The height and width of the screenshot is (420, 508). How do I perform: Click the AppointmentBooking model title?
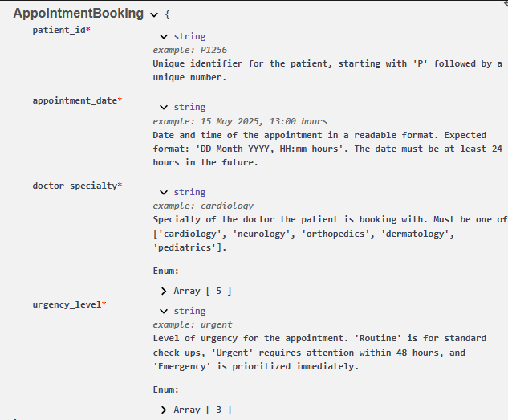click(79, 14)
